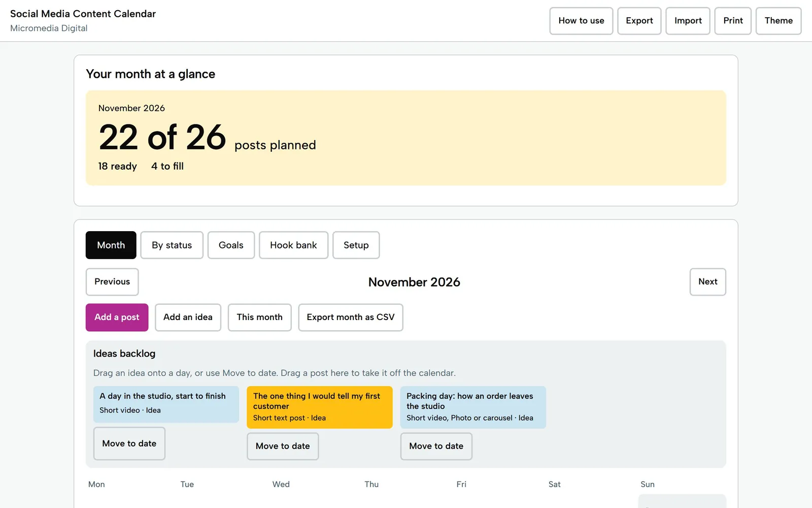Screen dimensions: 812x508
Task: Jump to This month
Action: pos(259,317)
